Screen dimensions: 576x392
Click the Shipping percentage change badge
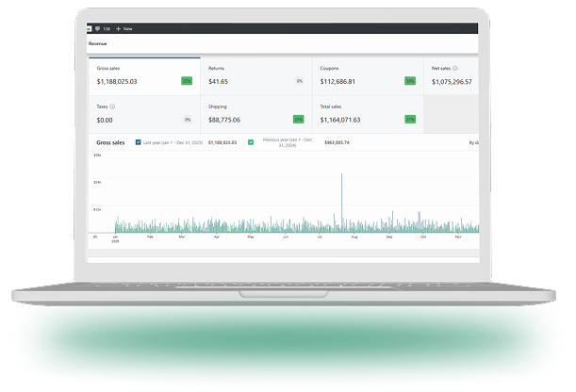pos(298,120)
